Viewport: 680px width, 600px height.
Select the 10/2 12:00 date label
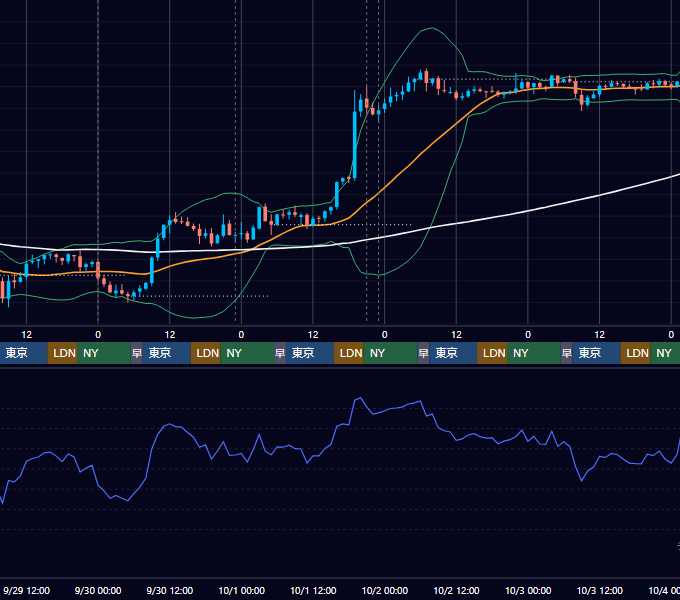(456, 590)
